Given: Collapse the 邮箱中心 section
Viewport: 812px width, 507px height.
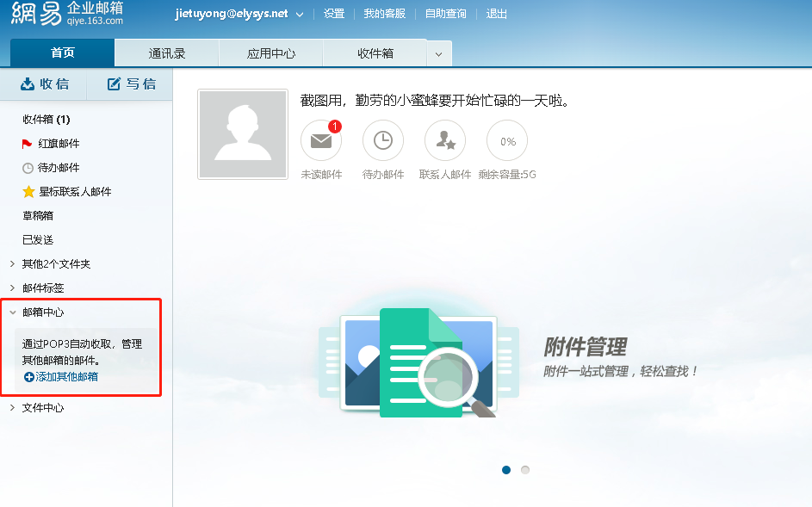Looking at the screenshot, I should point(42,312).
